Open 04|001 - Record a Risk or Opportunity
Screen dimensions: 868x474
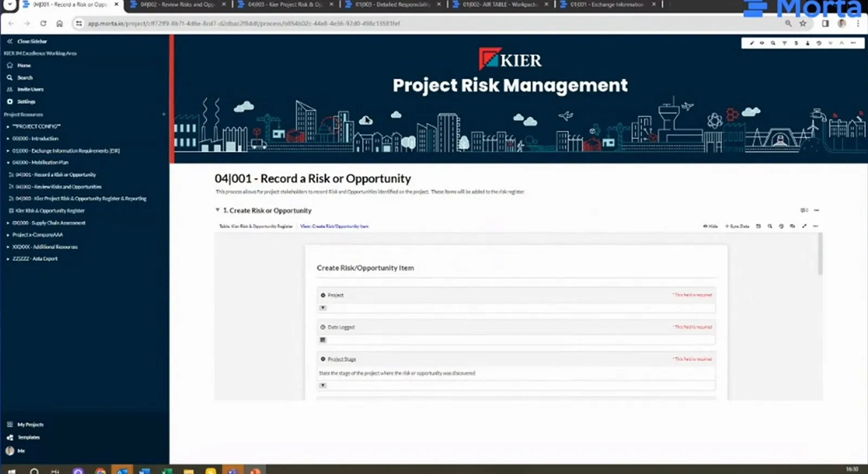(x=55, y=175)
